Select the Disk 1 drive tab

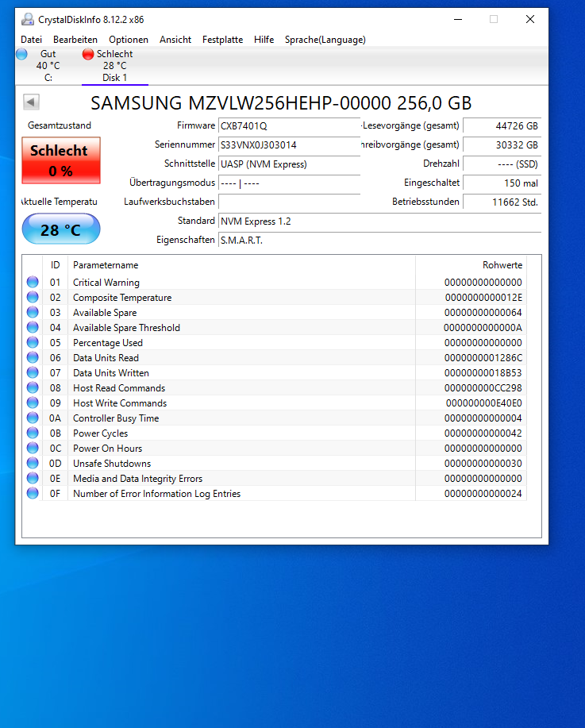[114, 65]
